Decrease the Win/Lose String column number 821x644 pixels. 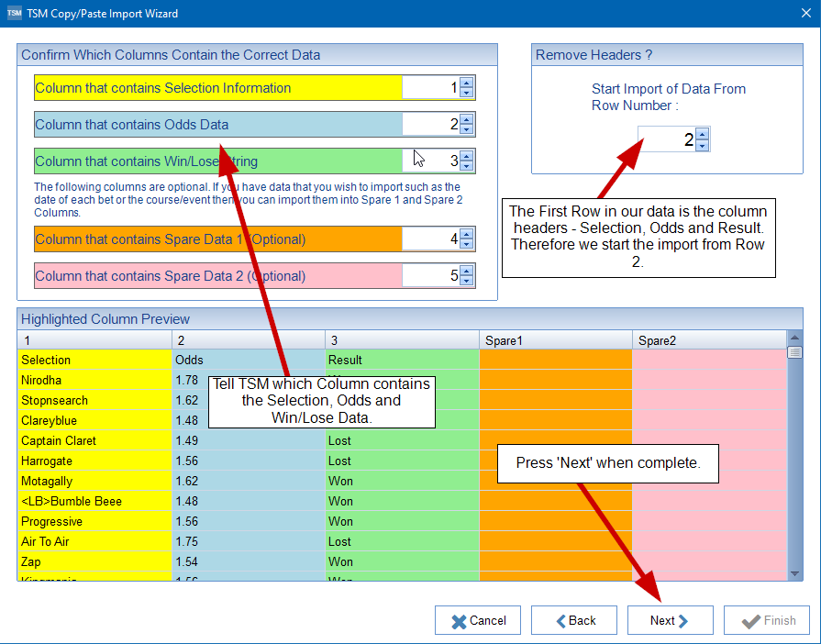pos(466,166)
